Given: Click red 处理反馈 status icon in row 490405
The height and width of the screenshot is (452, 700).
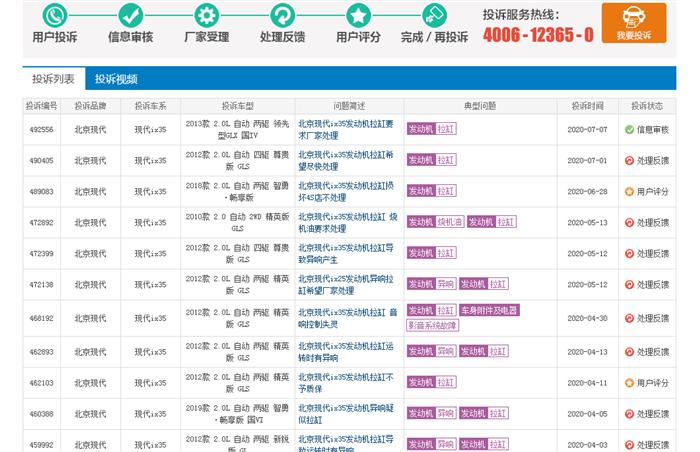Looking at the screenshot, I should click(629, 160).
